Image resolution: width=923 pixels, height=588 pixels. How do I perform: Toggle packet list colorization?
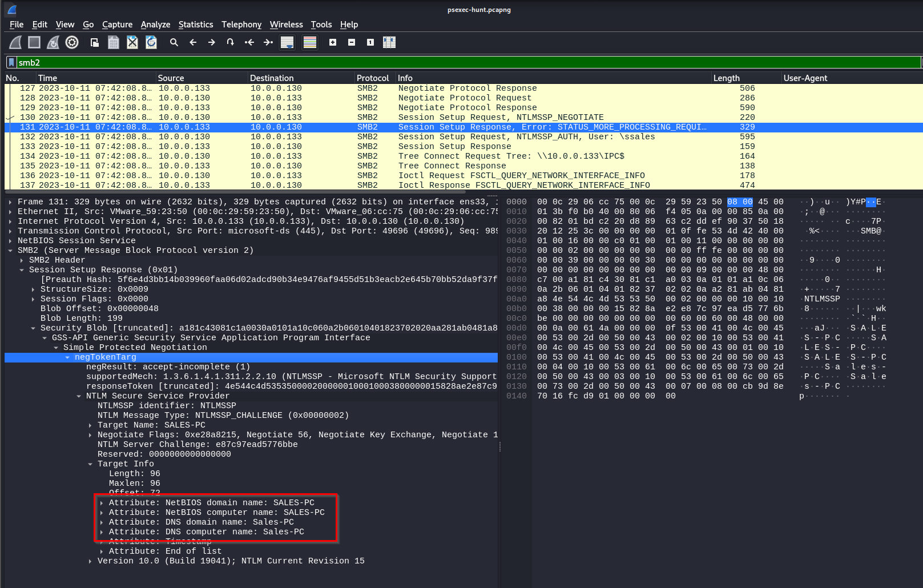tap(310, 42)
